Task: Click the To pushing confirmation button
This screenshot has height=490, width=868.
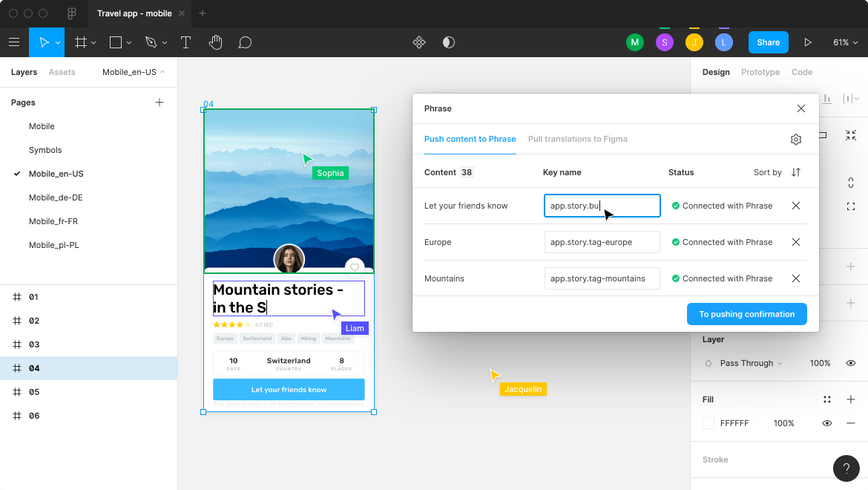Action: pyautogui.click(x=746, y=314)
